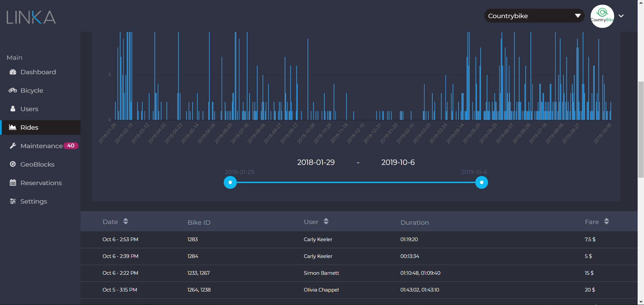Click the 20 $ fare
The image size is (644, 305).
click(x=590, y=290)
